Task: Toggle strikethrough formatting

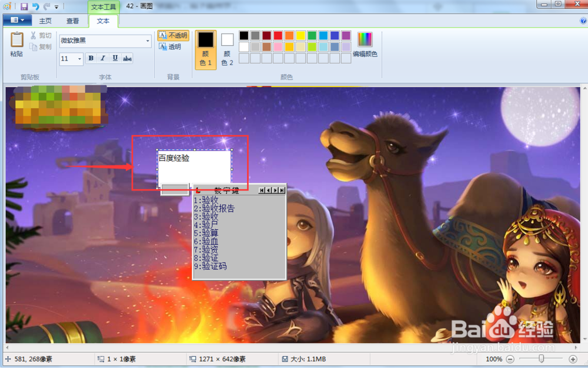Action: click(x=127, y=58)
